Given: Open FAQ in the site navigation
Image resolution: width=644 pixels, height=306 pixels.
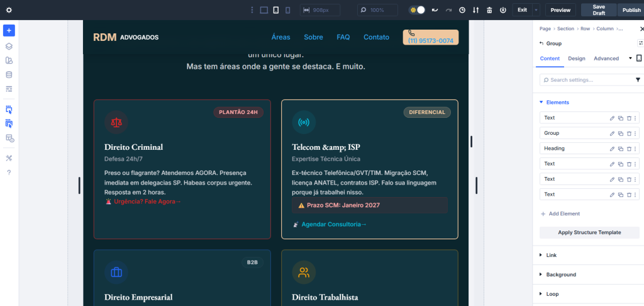Looking at the screenshot, I should (x=343, y=37).
